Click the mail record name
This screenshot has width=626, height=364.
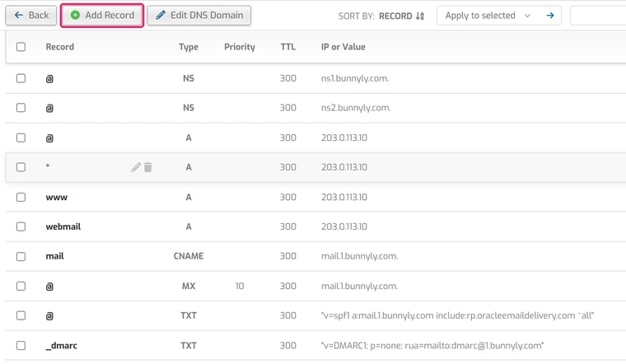click(54, 256)
